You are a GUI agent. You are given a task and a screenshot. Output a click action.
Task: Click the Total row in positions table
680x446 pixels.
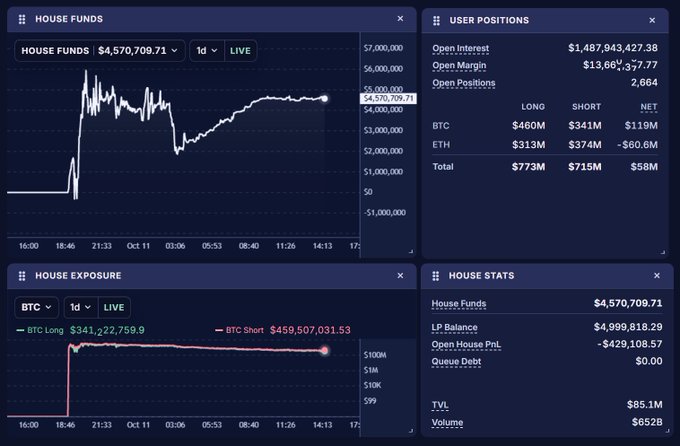545,167
